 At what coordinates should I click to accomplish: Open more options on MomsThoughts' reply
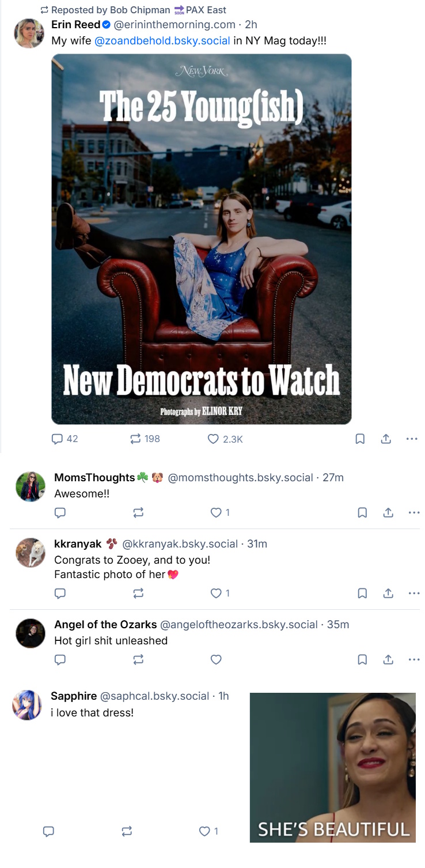pos(413,512)
